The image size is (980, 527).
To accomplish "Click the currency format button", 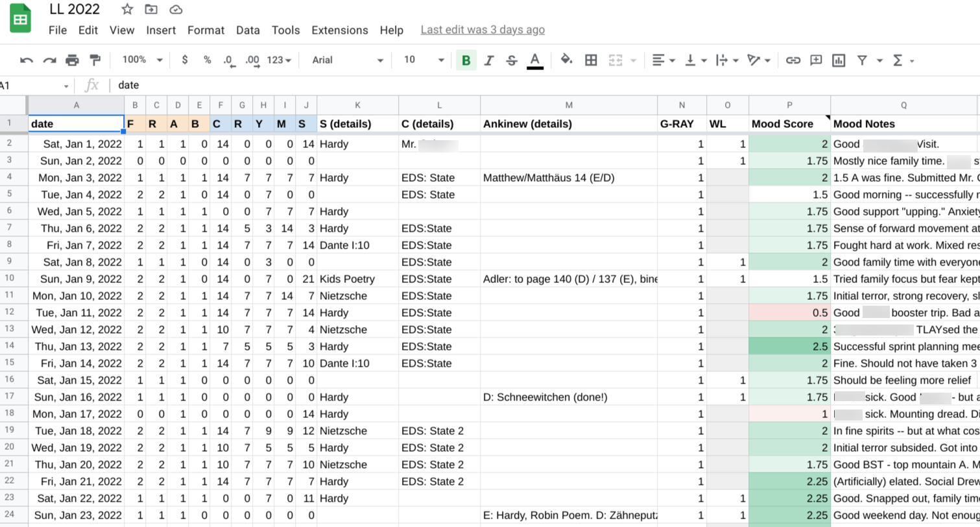I will pyautogui.click(x=185, y=60).
